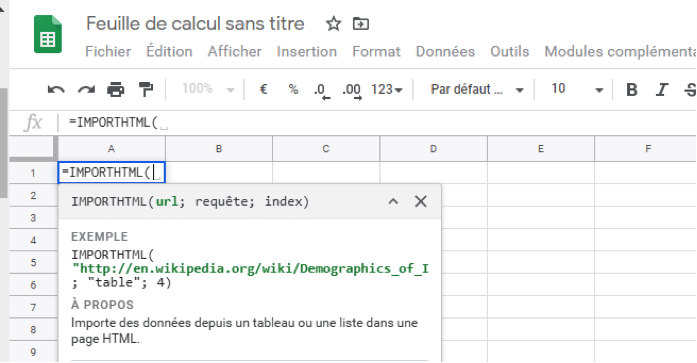Image resolution: width=697 pixels, height=363 pixels.
Task: Format cell as percent
Action: [293, 89]
